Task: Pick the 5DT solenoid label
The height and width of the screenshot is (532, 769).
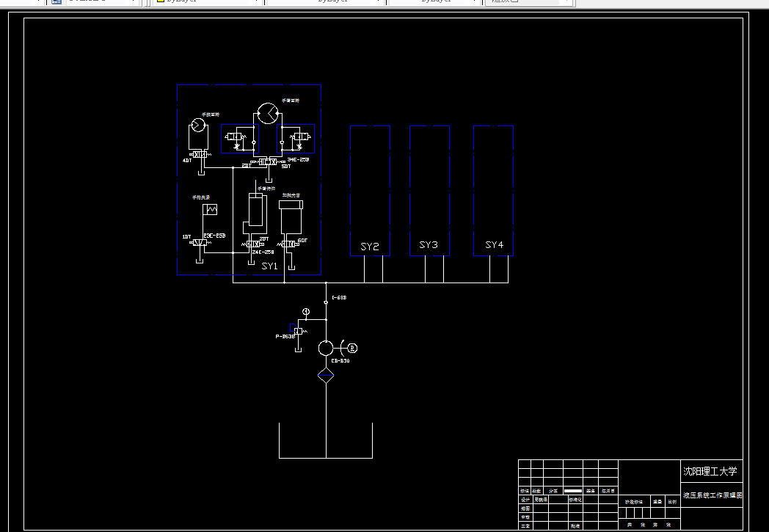Action: point(286,167)
